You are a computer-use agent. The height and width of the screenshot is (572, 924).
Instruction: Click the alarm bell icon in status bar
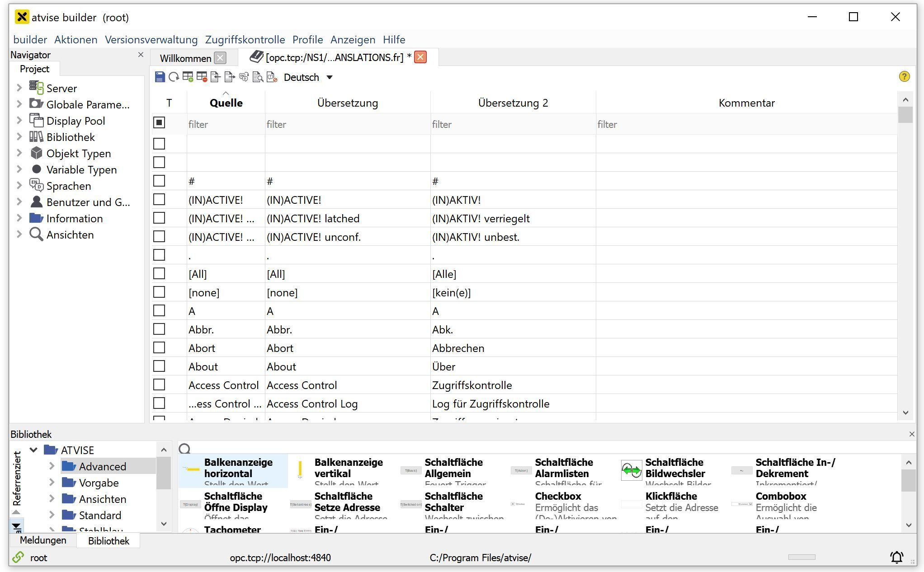click(897, 557)
